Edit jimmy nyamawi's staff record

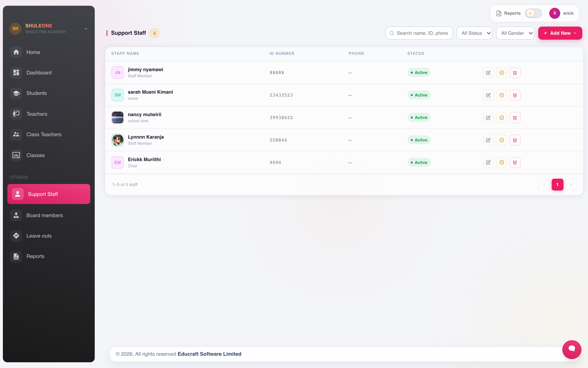(x=488, y=73)
